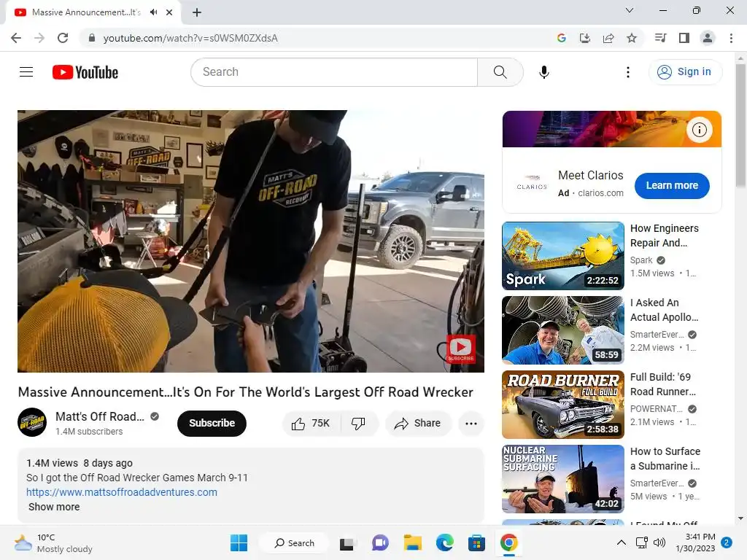Open more actions ellipsis under video
Screen dimensions: 747x560
coord(471,424)
